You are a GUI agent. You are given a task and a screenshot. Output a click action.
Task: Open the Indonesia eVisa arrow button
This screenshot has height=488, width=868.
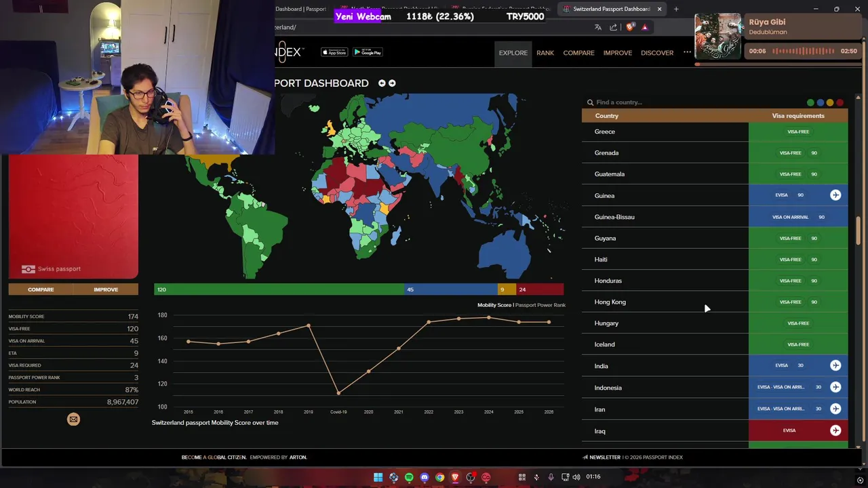835,387
